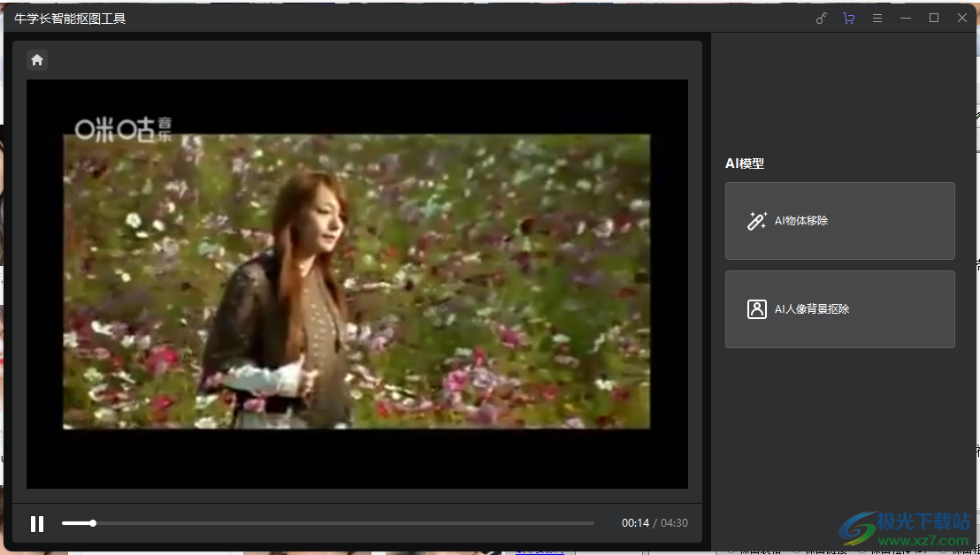Image resolution: width=980 pixels, height=555 pixels.
Task: Click the magic wand icon for AI物体移除
Action: tap(757, 221)
